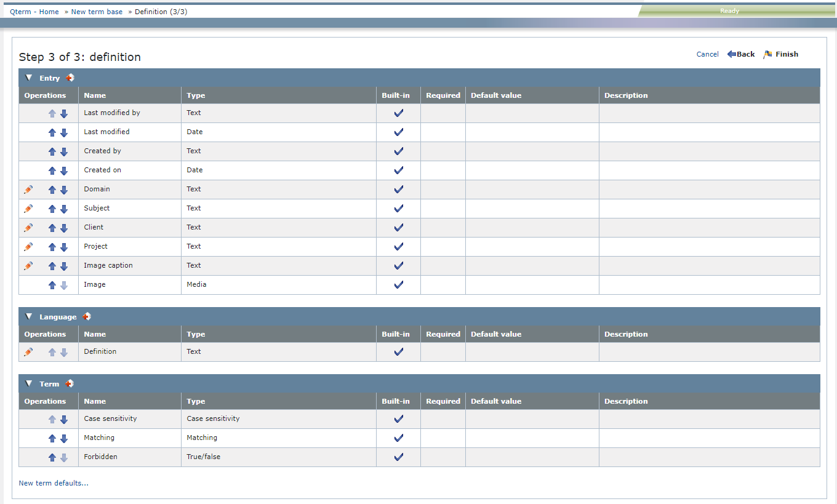Viewport: 837px width, 504px height.
Task: Add a new field to the Entry section
Action: (70, 78)
